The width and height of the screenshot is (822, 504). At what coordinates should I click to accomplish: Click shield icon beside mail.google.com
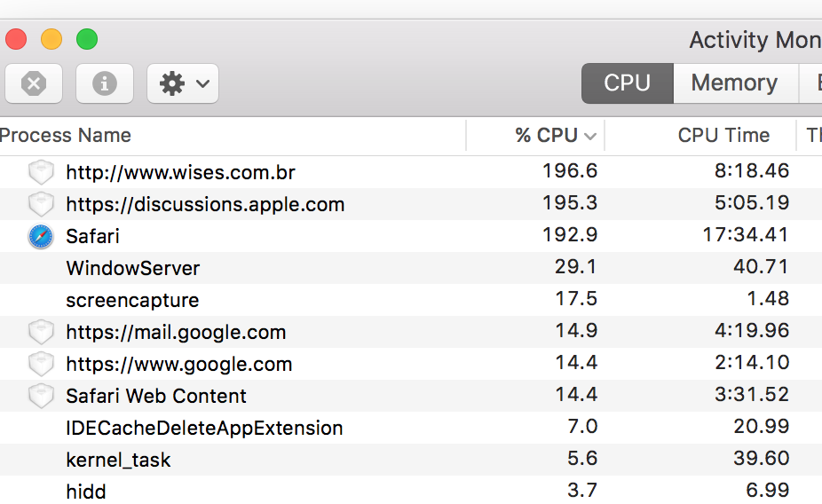[x=41, y=333]
